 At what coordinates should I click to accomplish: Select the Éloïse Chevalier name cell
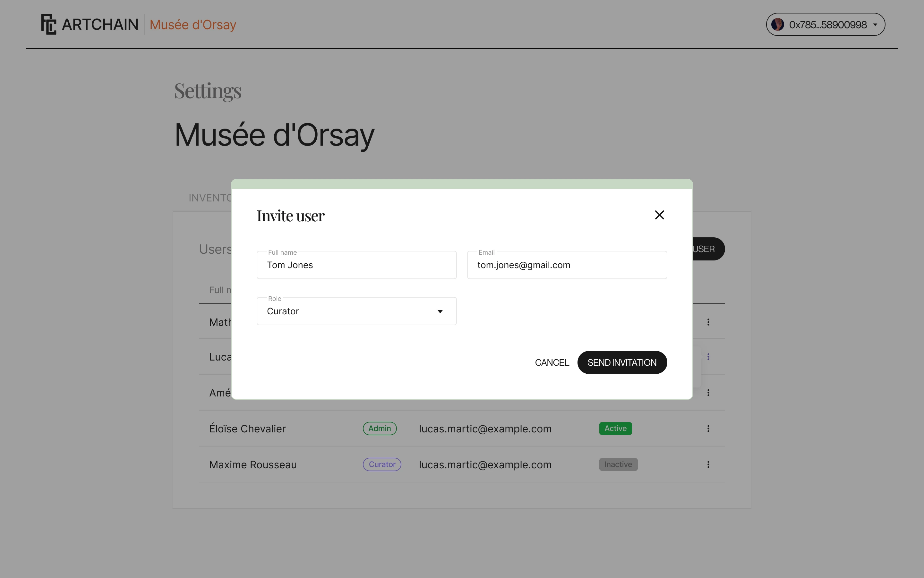tap(247, 429)
